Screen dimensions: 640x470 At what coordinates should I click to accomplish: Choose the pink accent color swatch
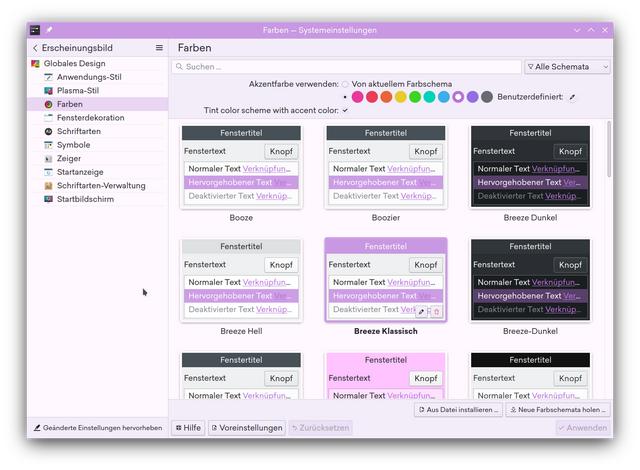[x=358, y=97]
